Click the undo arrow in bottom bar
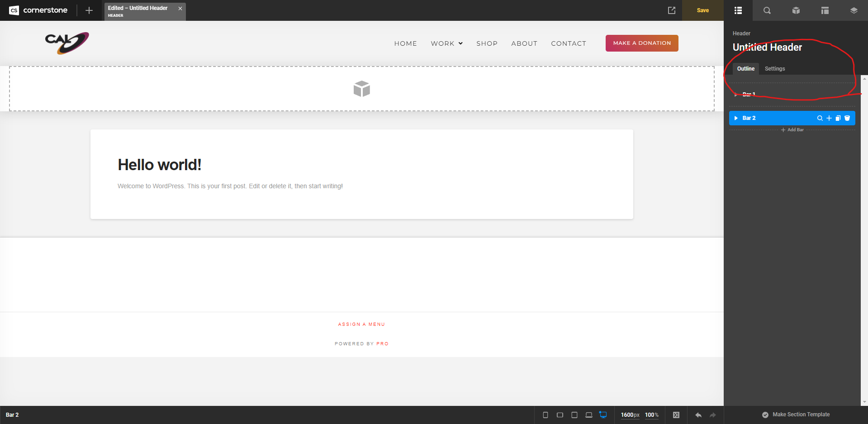This screenshot has width=868, height=424. pyautogui.click(x=698, y=415)
